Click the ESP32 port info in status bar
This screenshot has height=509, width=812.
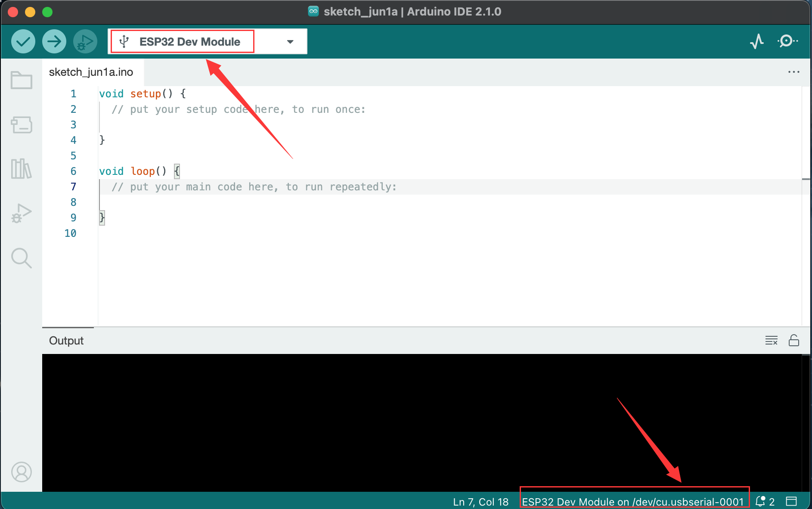[633, 502]
